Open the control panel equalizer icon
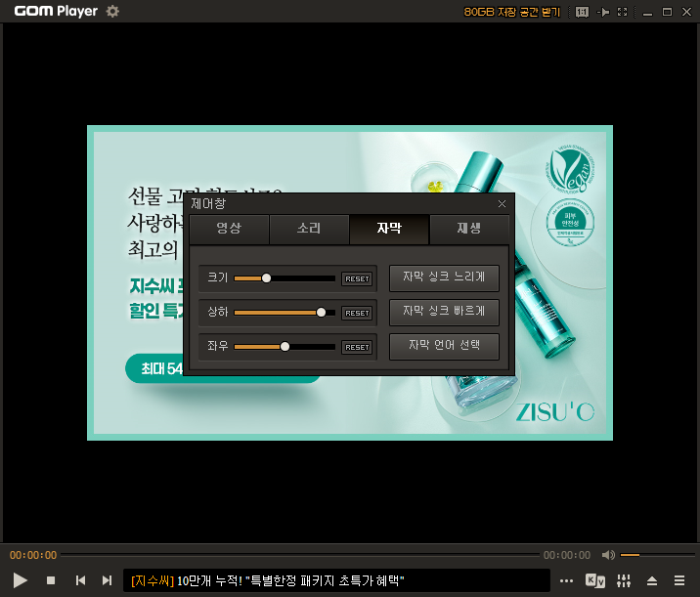700x597 pixels. 624,580
